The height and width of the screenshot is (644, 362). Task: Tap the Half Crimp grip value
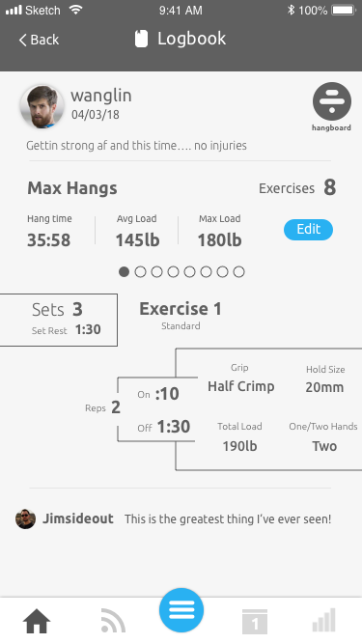point(241,386)
